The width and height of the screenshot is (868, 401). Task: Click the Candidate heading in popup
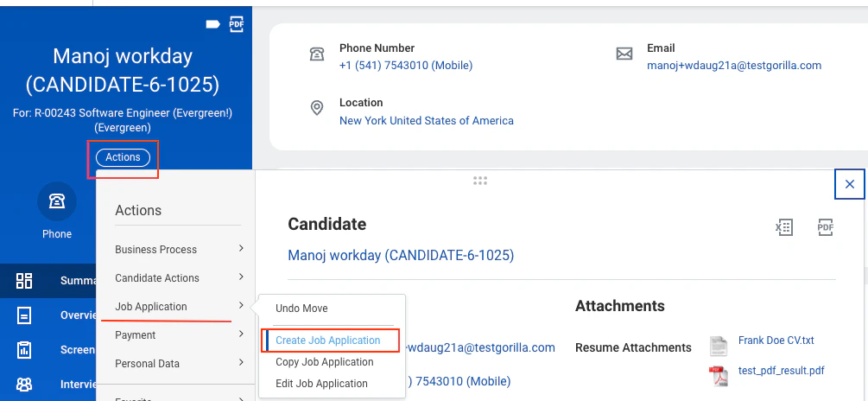pyautogui.click(x=327, y=224)
